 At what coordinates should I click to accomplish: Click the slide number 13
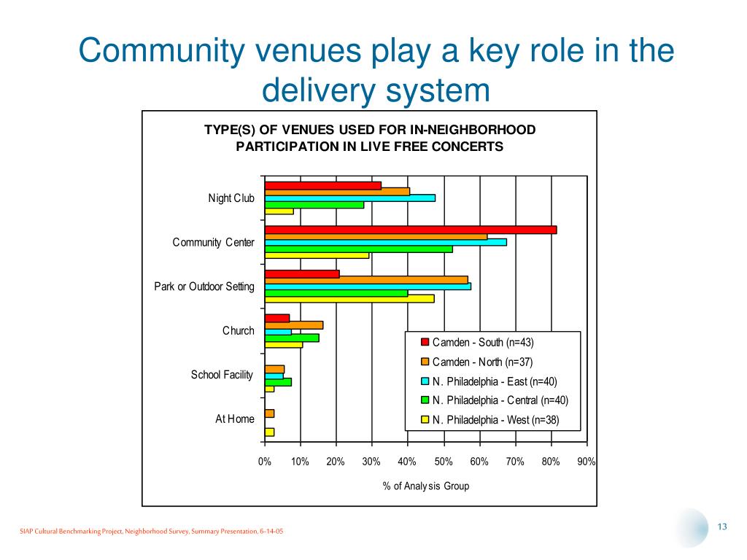click(722, 526)
